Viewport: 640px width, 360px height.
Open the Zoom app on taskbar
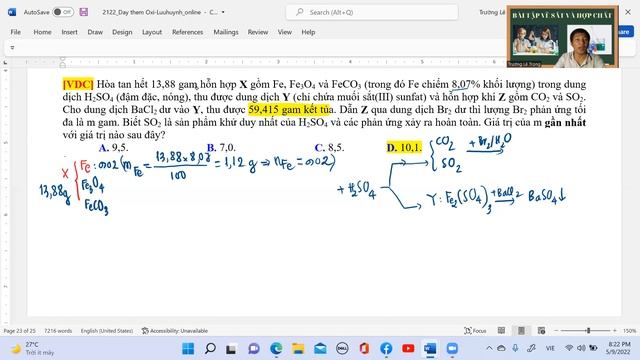click(x=452, y=349)
